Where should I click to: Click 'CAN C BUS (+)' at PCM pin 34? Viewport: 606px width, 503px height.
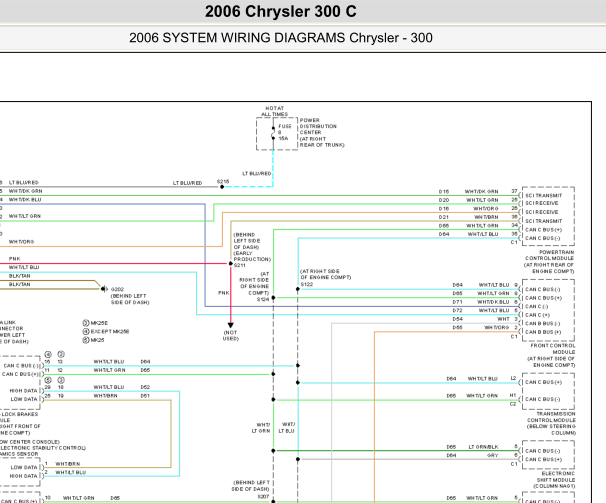pyautogui.click(x=543, y=230)
